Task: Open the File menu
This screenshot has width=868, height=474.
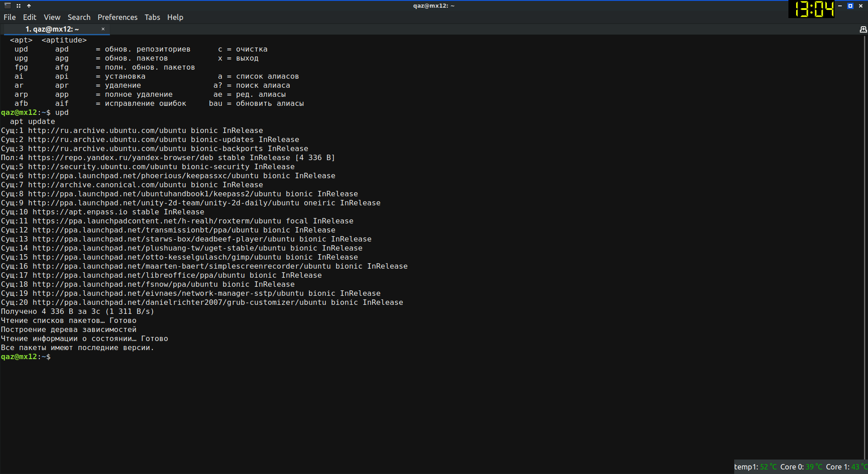Action: pyautogui.click(x=9, y=17)
